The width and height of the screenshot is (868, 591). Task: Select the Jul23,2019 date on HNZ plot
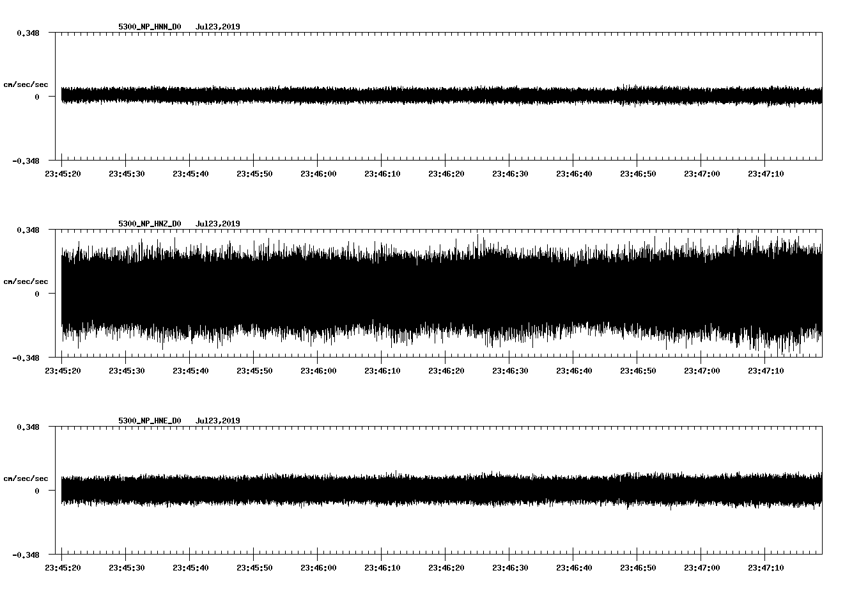pos(218,224)
